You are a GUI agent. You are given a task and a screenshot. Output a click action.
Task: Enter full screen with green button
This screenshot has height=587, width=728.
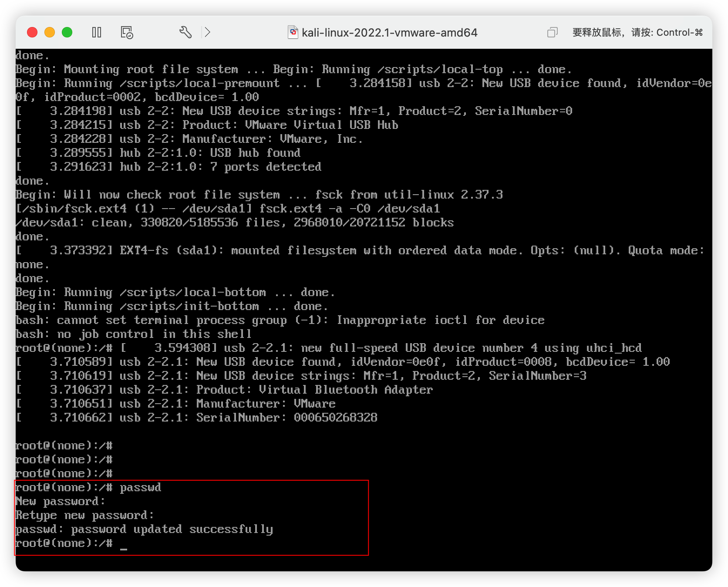click(x=67, y=32)
